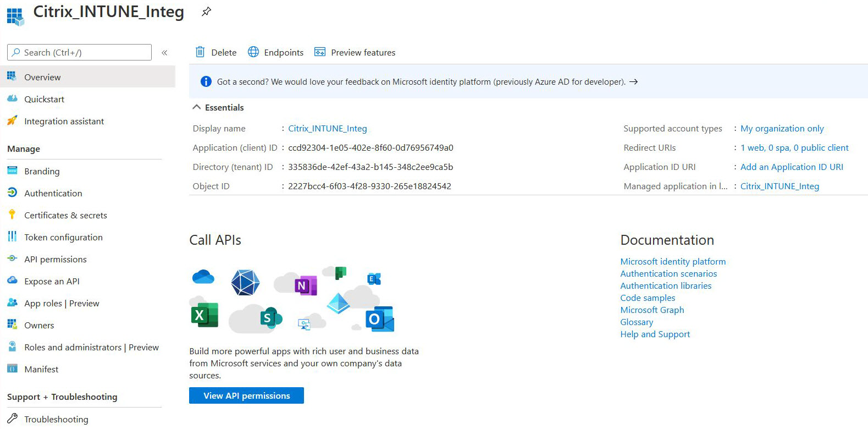The height and width of the screenshot is (429, 868).
Task: Click the API permissions icon
Action: click(12, 258)
